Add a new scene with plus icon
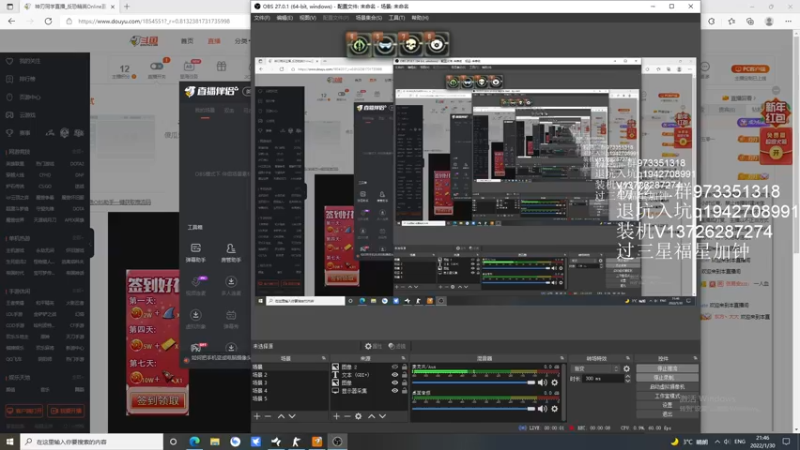The height and width of the screenshot is (450, 800). pyautogui.click(x=257, y=416)
